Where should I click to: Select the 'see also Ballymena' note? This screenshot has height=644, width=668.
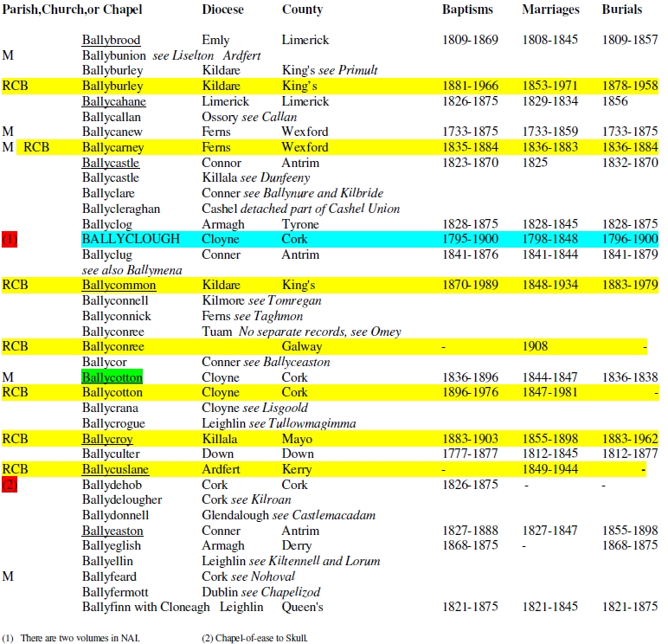[x=132, y=270]
